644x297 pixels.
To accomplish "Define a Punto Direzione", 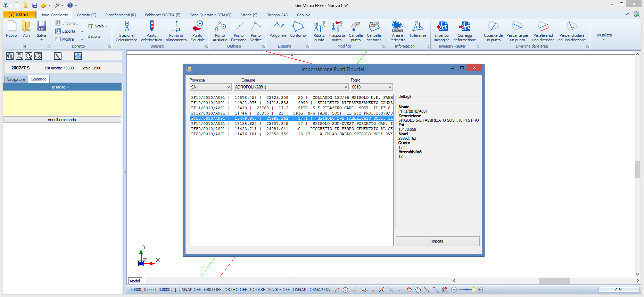I will pyautogui.click(x=239, y=31).
